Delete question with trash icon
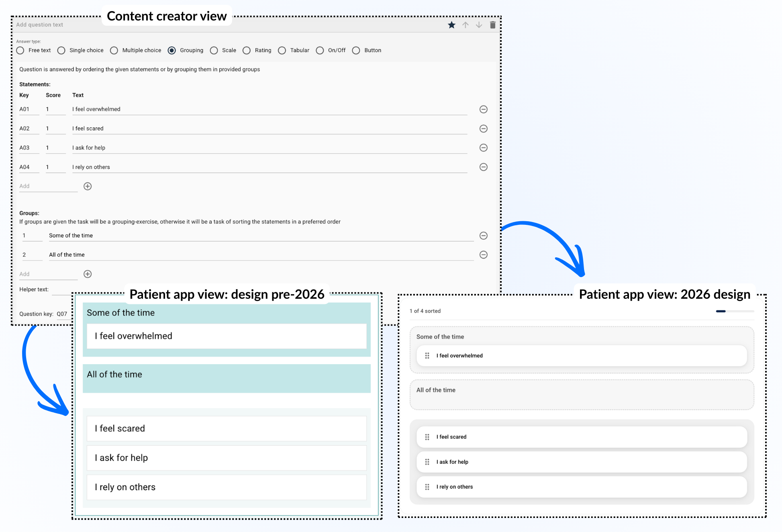782x532 pixels. [x=492, y=25]
